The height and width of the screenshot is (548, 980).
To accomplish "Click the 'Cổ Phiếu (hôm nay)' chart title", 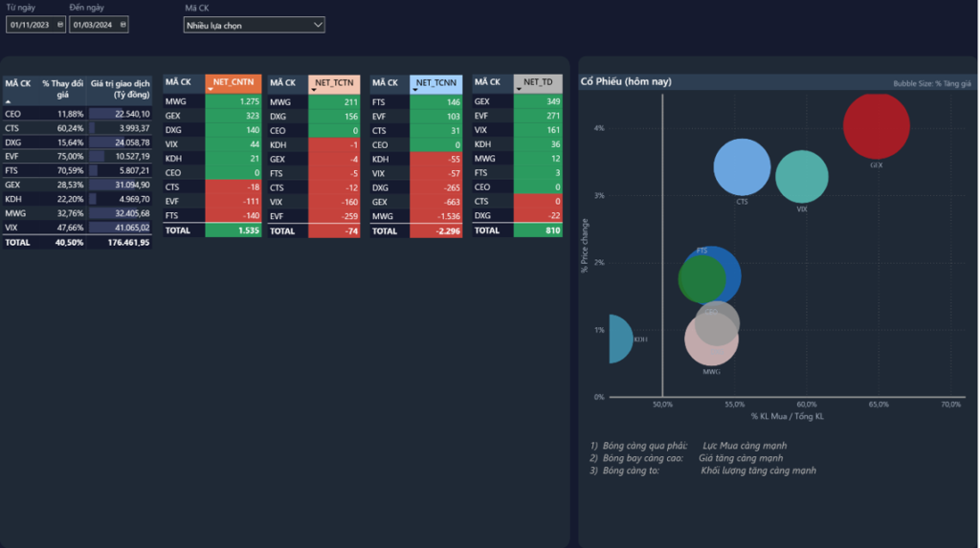I will (626, 82).
